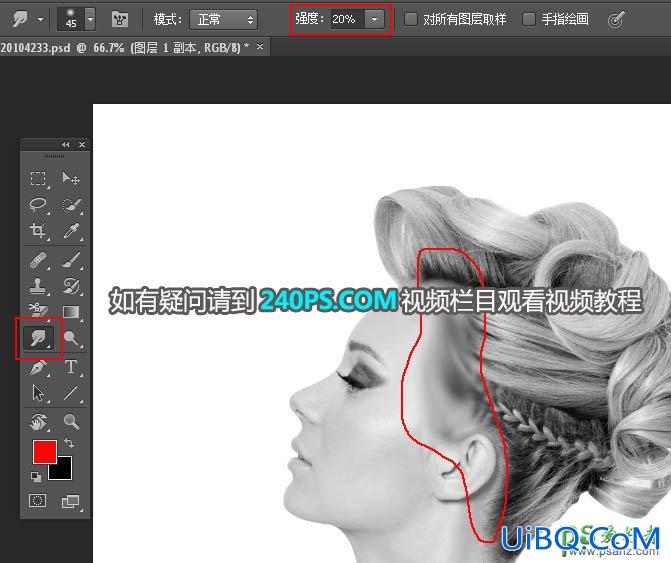The height and width of the screenshot is (563, 671).
Task: Collapse the toolbox with double arrows
Action: tap(65, 145)
